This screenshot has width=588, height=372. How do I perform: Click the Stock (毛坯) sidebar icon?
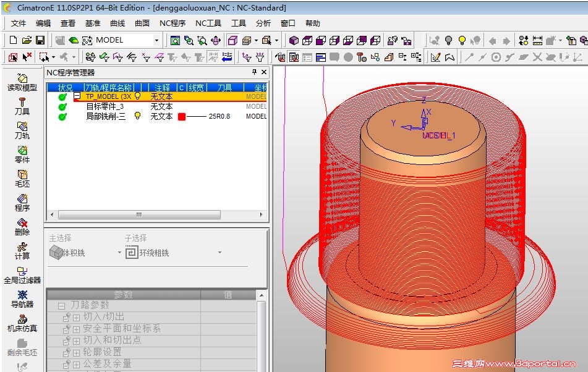click(22, 179)
